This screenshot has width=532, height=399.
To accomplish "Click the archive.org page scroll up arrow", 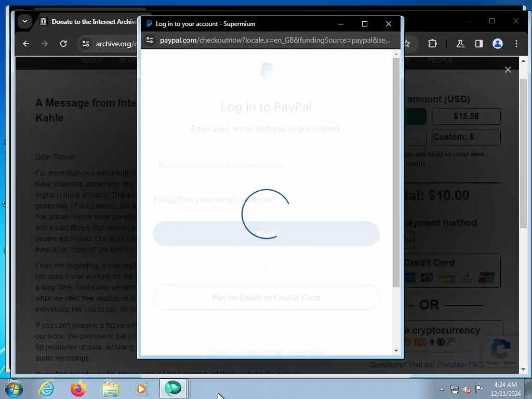I will 524,61.
